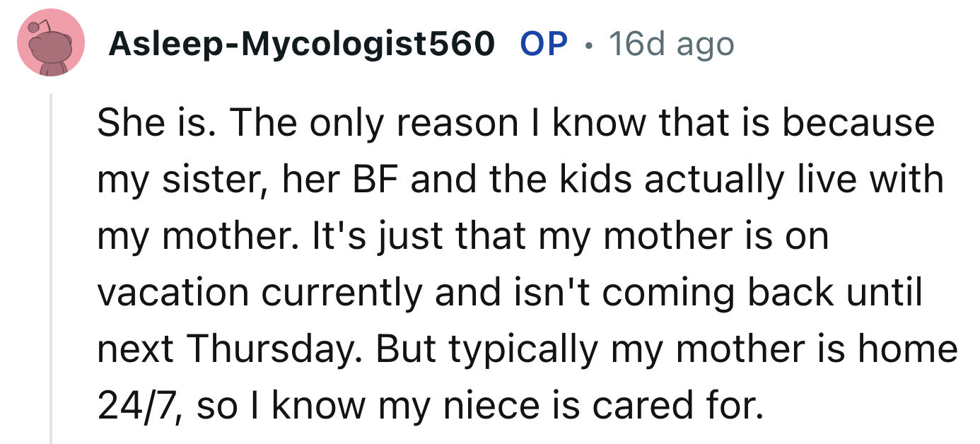
Task: Open Asleep-Mycologist560's user profile
Action: point(301,45)
